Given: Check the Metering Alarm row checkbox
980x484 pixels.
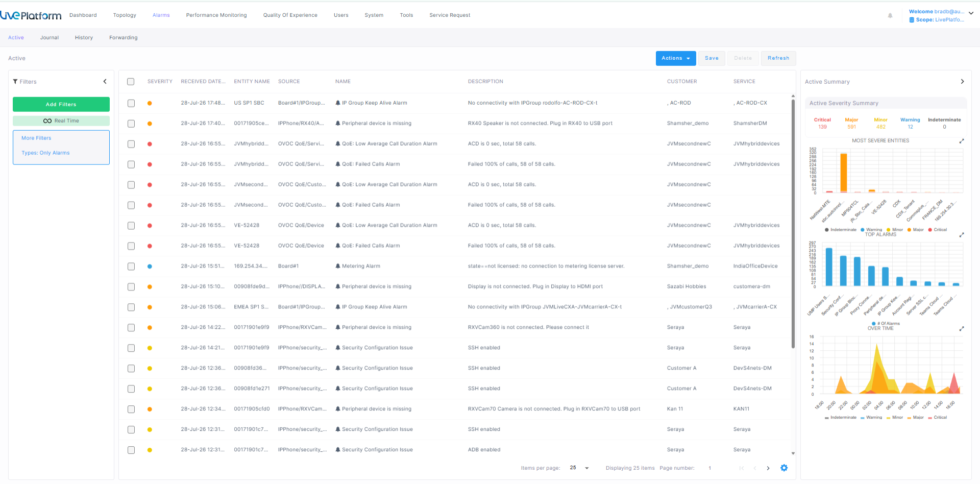Looking at the screenshot, I should pos(131,267).
